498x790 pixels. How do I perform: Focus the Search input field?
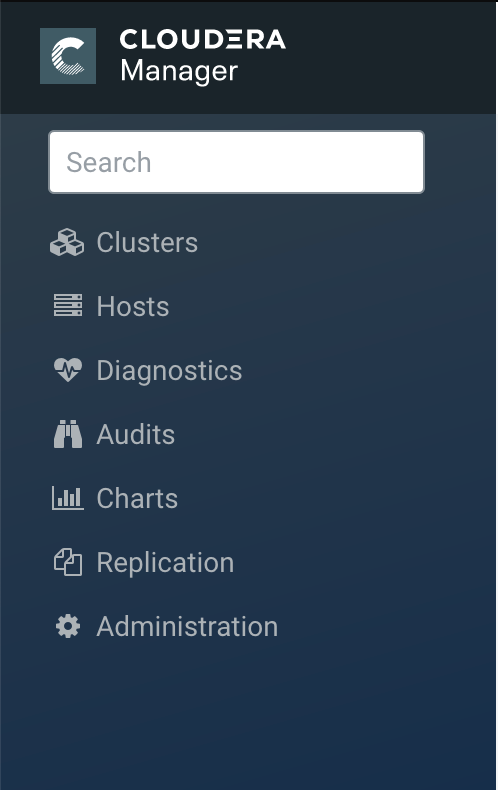236,162
